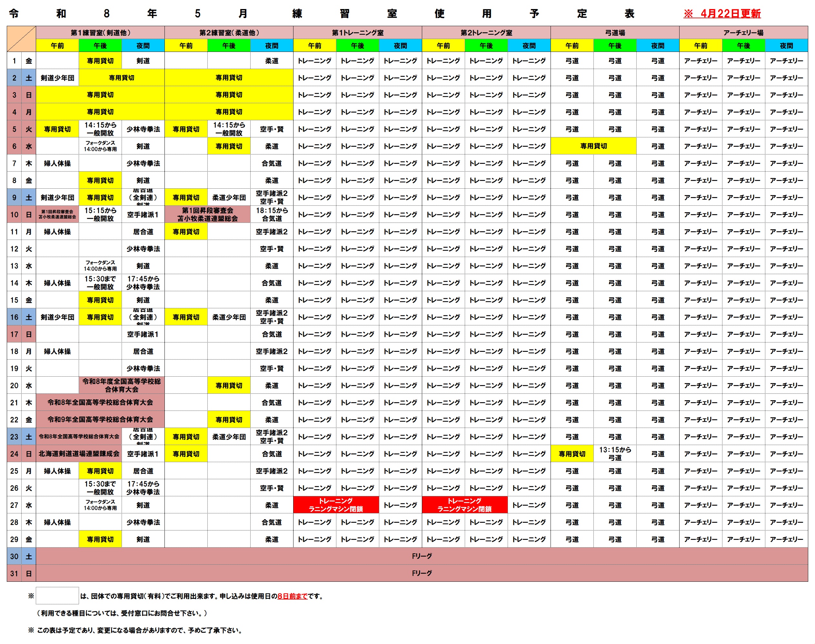The image size is (815, 644).
Task: Click the アーチェリー場 column group header
Action: [x=743, y=33]
